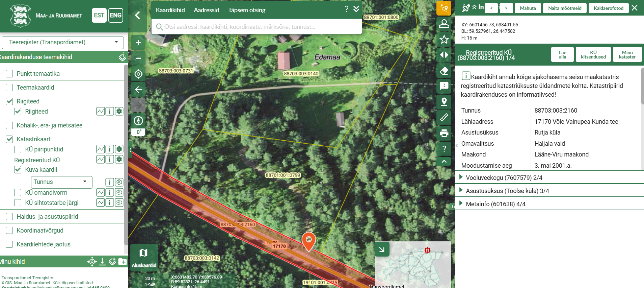Open the bookmarks star icon
644x288 pixels.
(444, 40)
